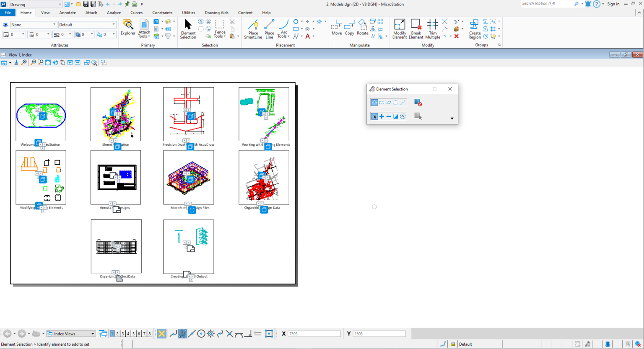The image size is (644, 349).
Task: Open the Drawing workflow dropdown
Action: coord(36,5)
